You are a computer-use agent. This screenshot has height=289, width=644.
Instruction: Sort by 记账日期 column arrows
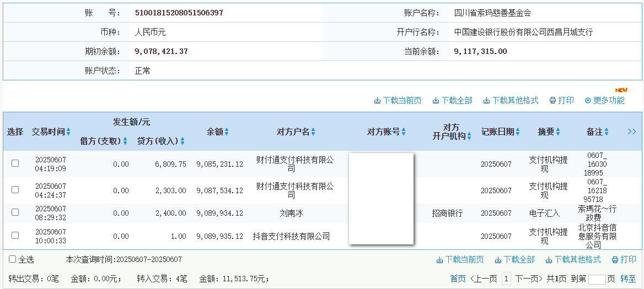pos(518,132)
